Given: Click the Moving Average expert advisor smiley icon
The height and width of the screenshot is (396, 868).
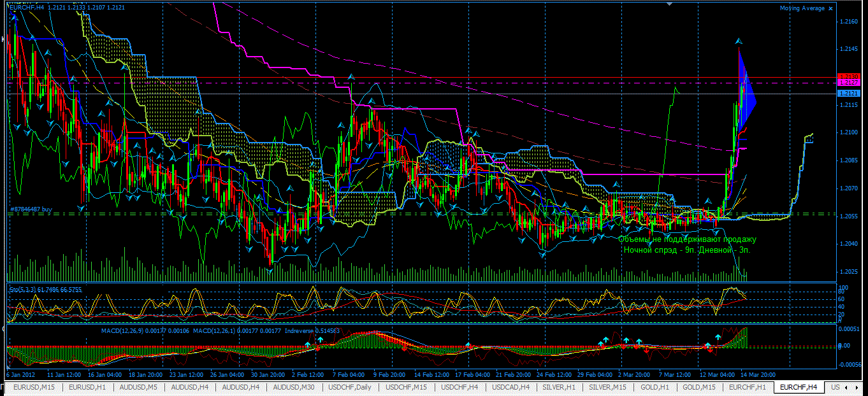Looking at the screenshot, I should (830, 8).
